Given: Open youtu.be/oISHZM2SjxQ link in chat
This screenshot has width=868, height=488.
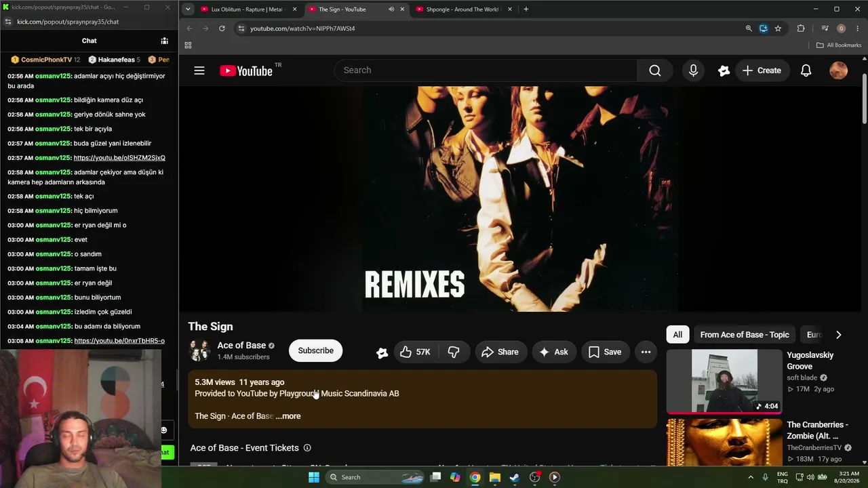Looking at the screenshot, I should coord(119,158).
